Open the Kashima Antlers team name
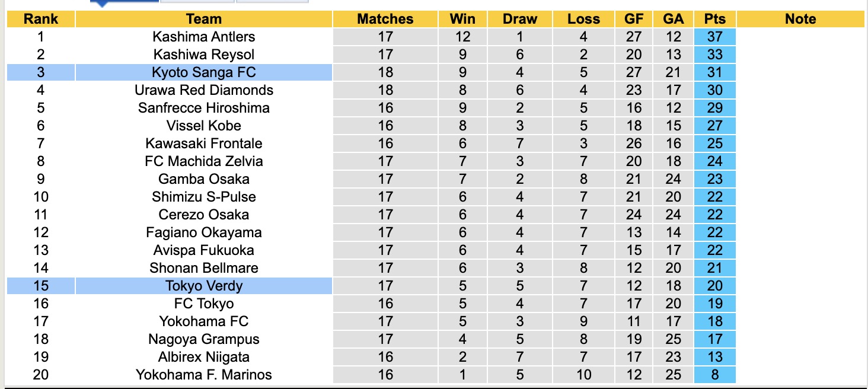Screen dimensions: 868x389 click(x=203, y=37)
